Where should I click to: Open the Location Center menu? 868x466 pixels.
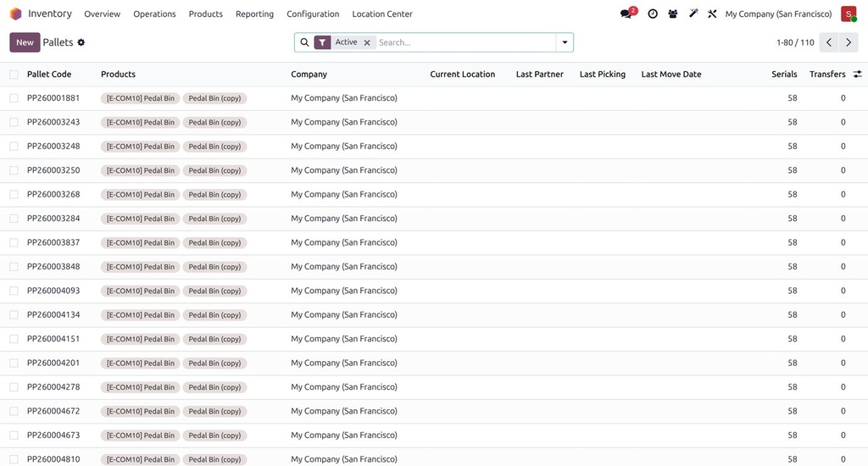pyautogui.click(x=382, y=14)
